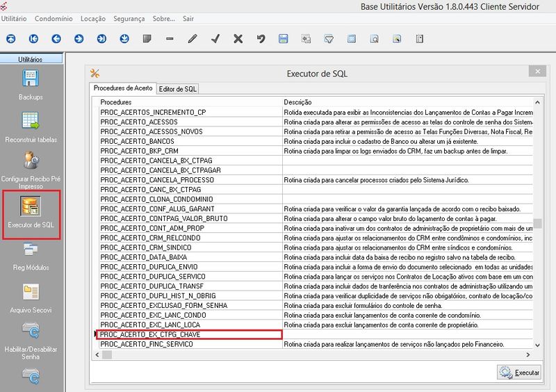Viewport: 556px width, 392px height.
Task: Open the Segurança menu
Action: point(129,19)
